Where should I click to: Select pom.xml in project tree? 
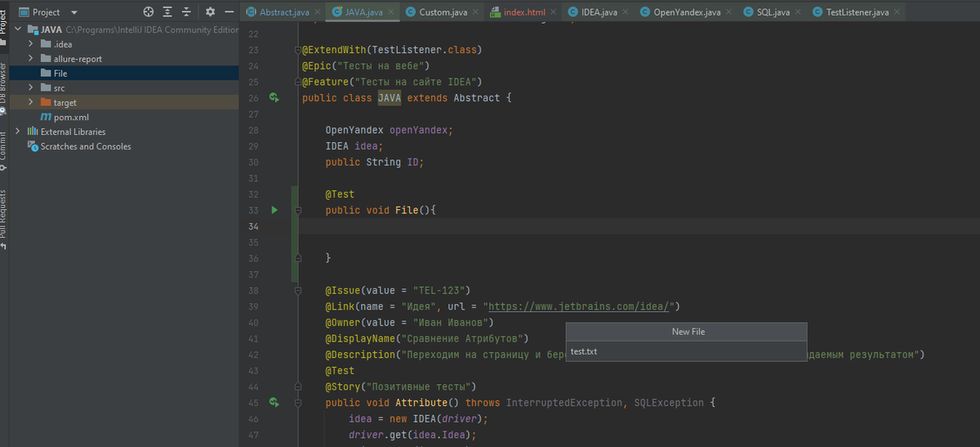124,118
